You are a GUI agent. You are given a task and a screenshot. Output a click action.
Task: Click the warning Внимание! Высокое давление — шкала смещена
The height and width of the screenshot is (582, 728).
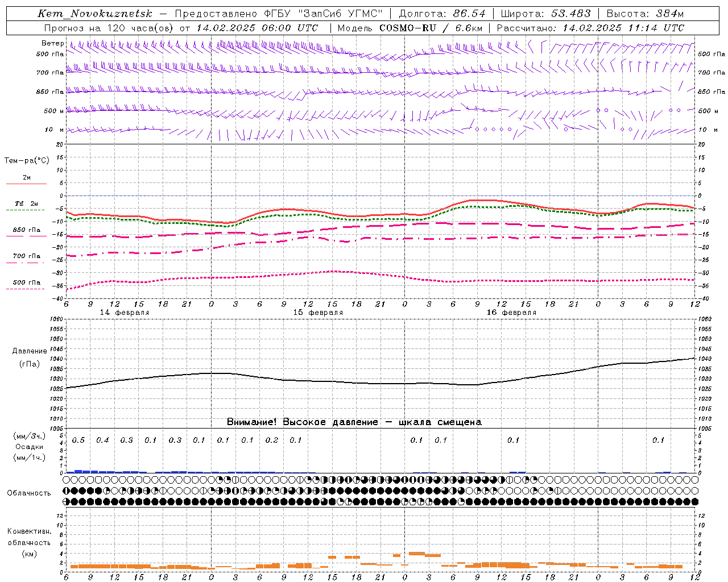pos(354,422)
